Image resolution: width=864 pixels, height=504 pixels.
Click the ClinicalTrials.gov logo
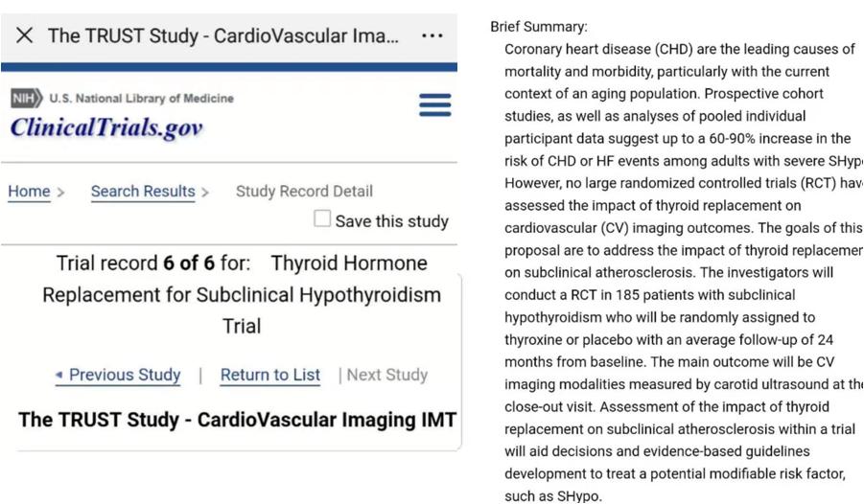106,126
